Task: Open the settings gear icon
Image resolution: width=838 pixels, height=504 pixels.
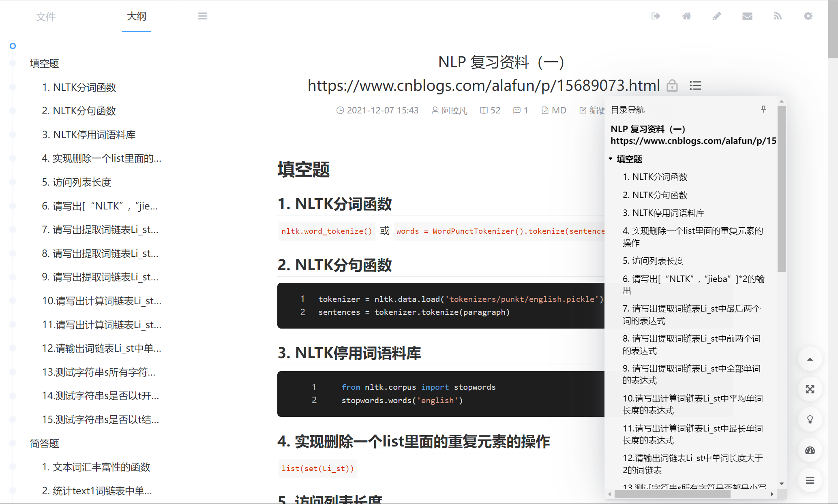Action: (808, 16)
